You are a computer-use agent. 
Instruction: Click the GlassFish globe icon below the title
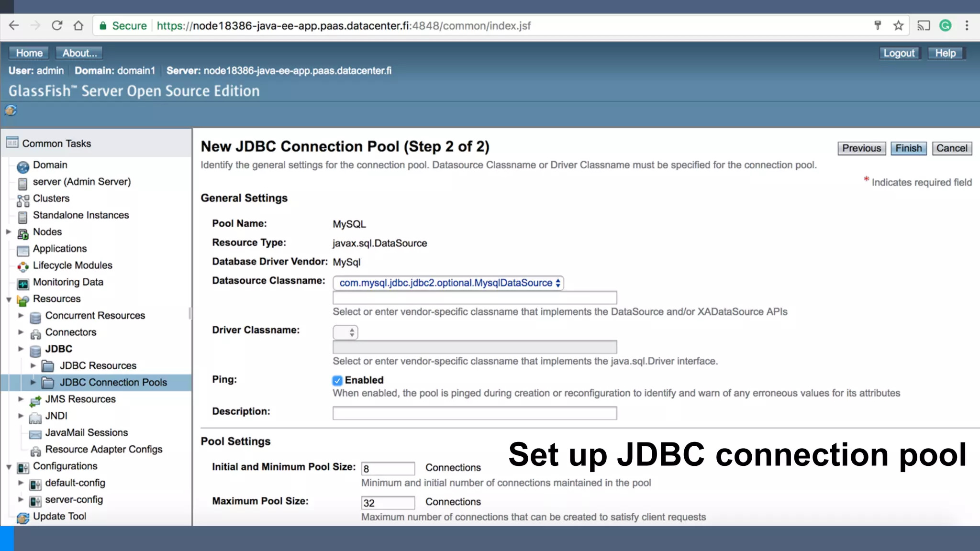[11, 110]
